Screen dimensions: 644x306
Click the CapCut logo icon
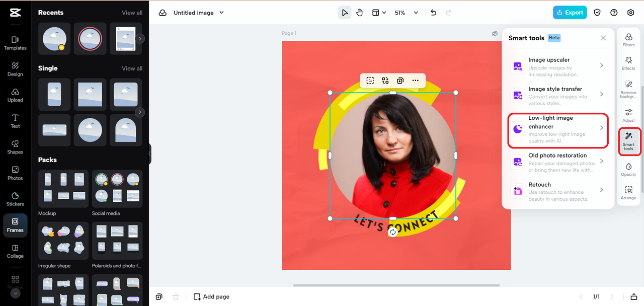tap(15, 13)
